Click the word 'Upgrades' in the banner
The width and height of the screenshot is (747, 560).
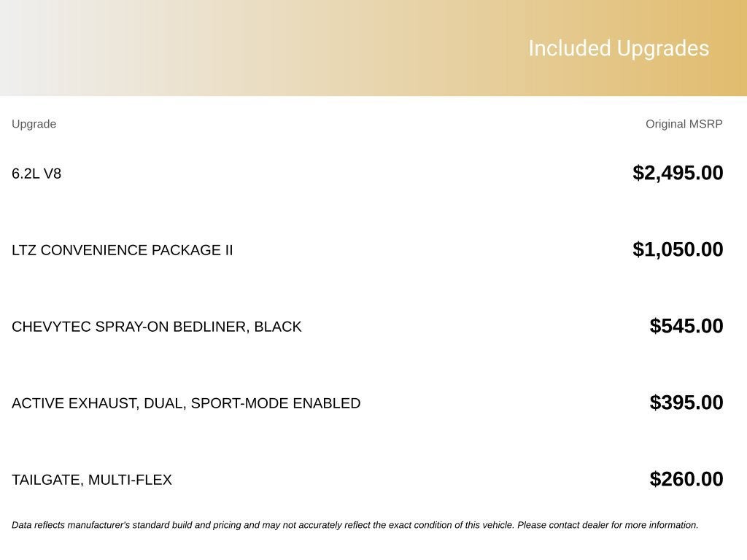(x=662, y=49)
